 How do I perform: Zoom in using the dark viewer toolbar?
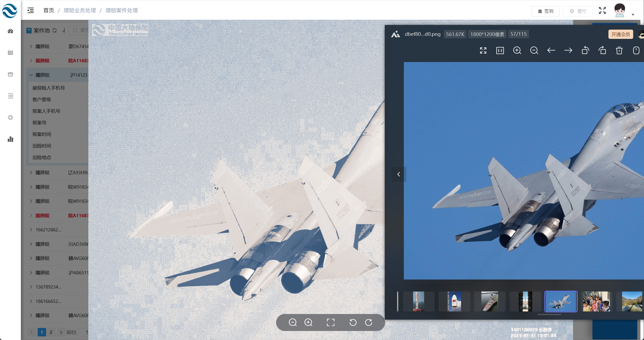(x=517, y=50)
